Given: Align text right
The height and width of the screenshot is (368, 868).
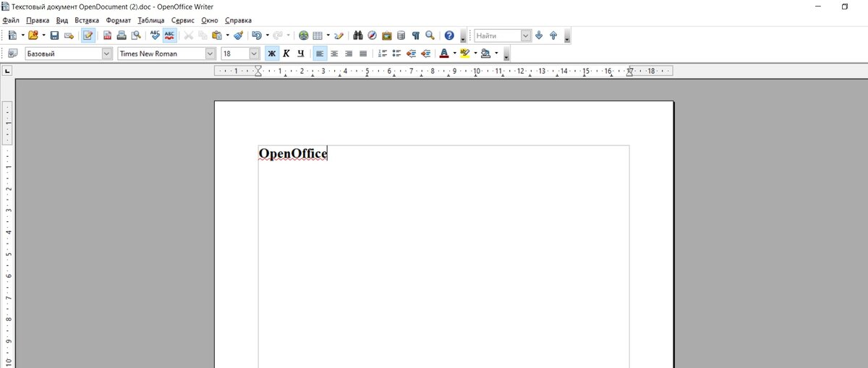Looking at the screenshot, I should tap(349, 53).
